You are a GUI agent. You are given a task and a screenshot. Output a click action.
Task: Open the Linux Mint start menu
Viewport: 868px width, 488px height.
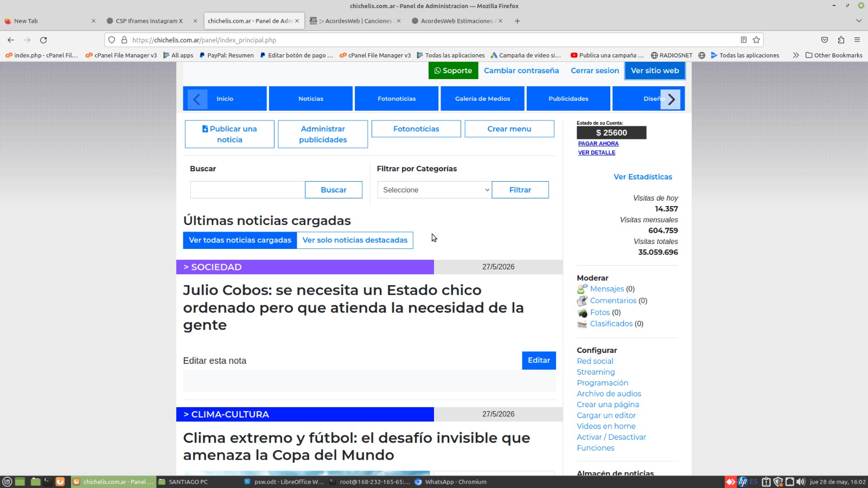[x=7, y=481]
